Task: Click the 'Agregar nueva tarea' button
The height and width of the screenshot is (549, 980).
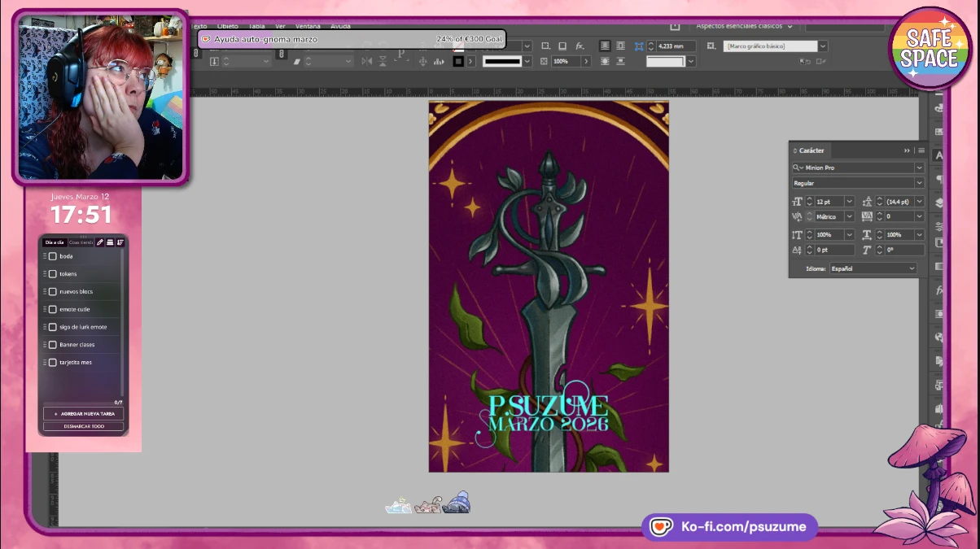Action: [x=84, y=414]
